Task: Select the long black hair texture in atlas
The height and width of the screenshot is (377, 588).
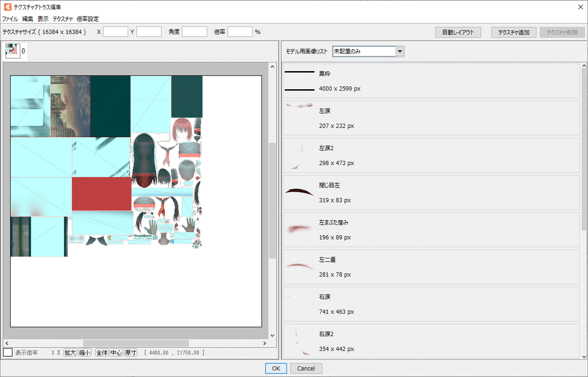Action: [x=144, y=160]
